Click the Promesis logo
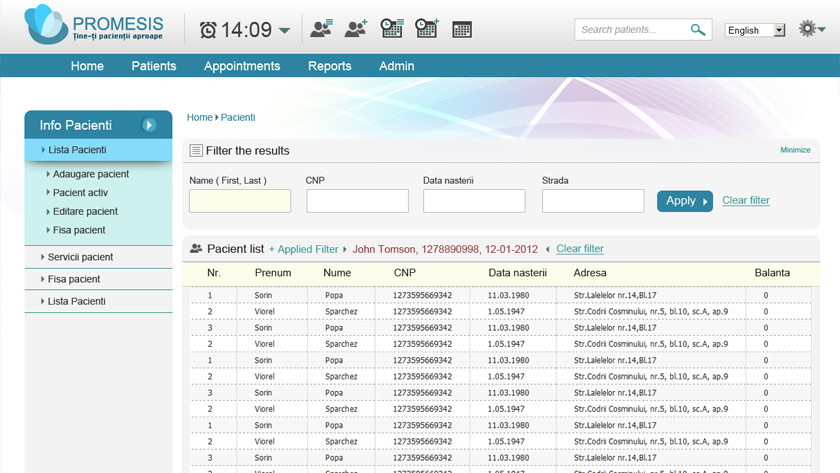Viewport: 840px width, 473px height. [94, 25]
